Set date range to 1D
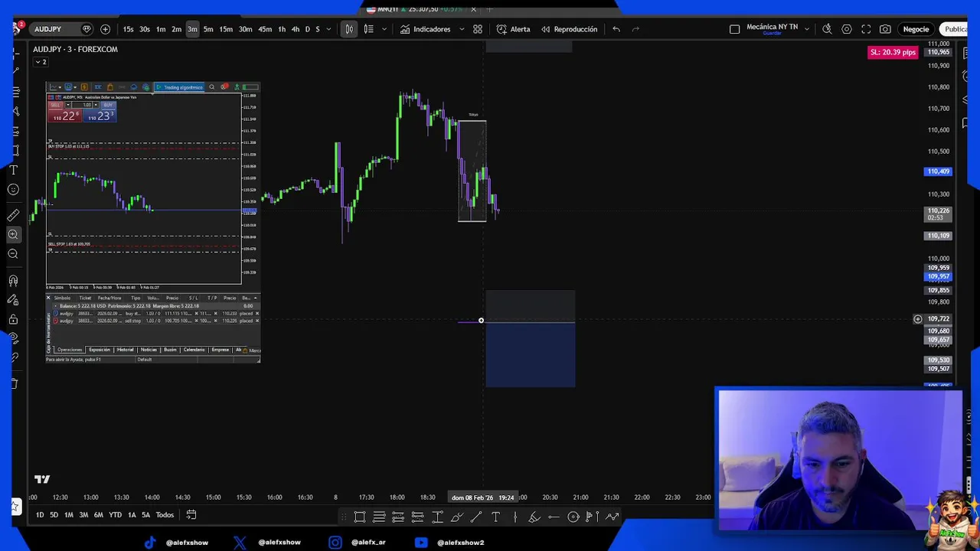Image resolution: width=980 pixels, height=551 pixels. click(x=40, y=515)
